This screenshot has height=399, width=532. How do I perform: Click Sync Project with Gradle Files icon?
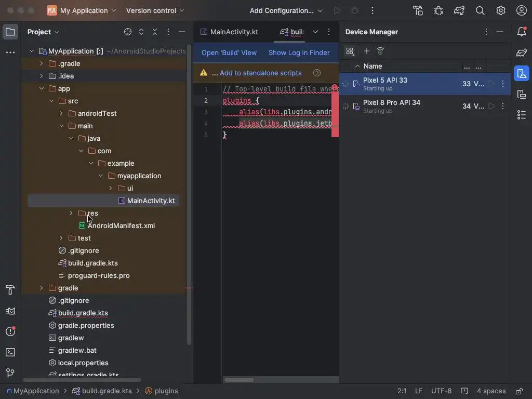459,10
